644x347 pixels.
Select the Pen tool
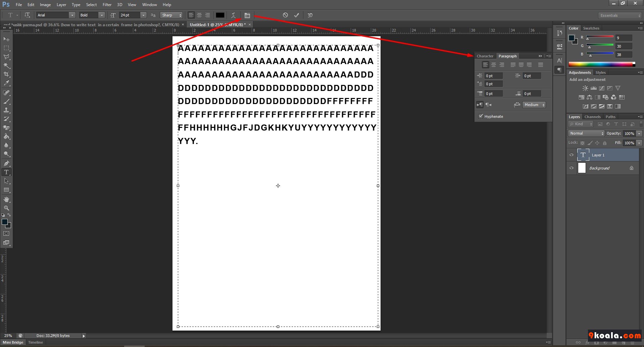pos(6,163)
